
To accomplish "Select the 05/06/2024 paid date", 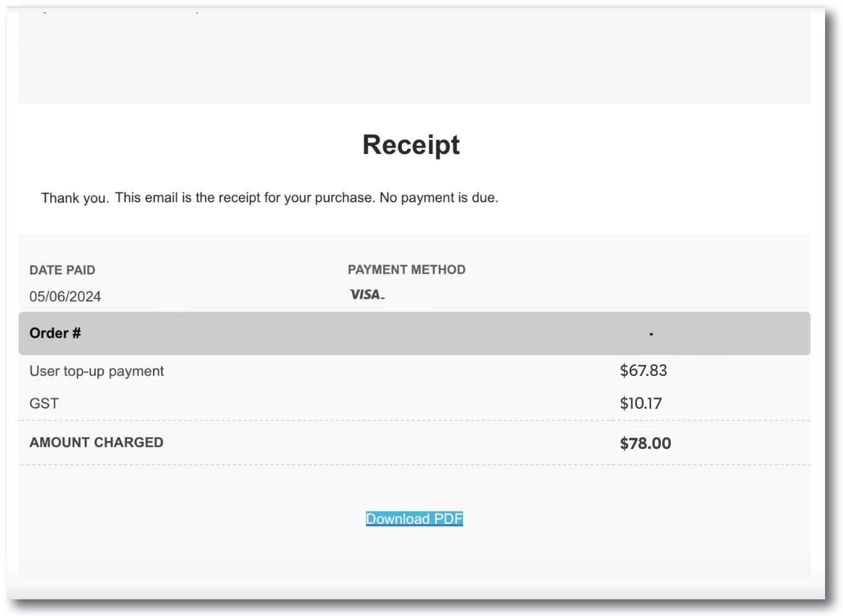I will (x=65, y=297).
